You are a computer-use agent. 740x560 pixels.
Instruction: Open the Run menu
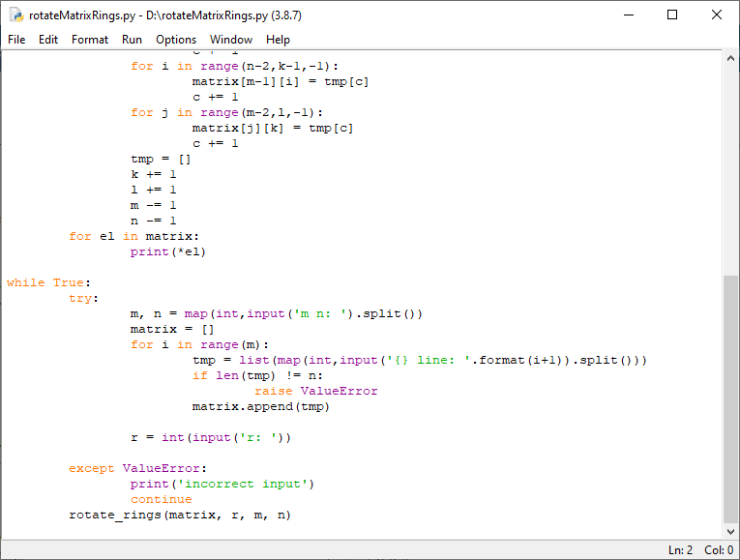point(132,40)
